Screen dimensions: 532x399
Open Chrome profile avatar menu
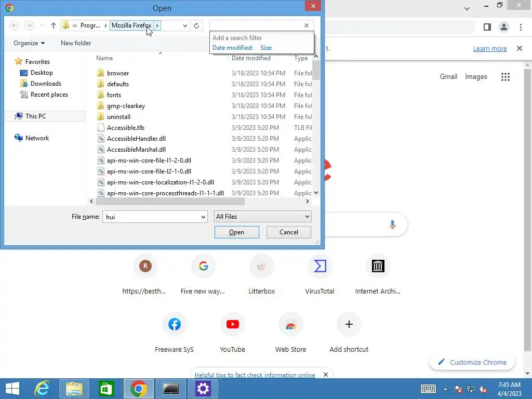click(x=504, y=27)
